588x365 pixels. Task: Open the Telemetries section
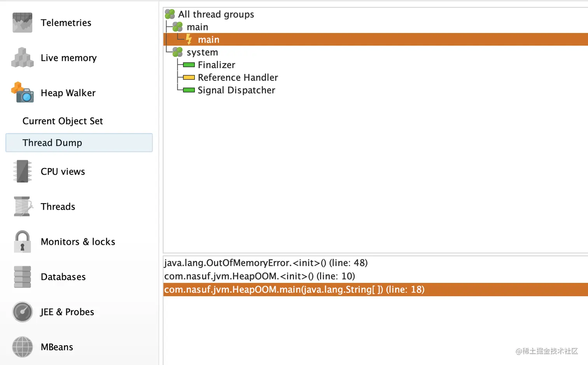66,23
